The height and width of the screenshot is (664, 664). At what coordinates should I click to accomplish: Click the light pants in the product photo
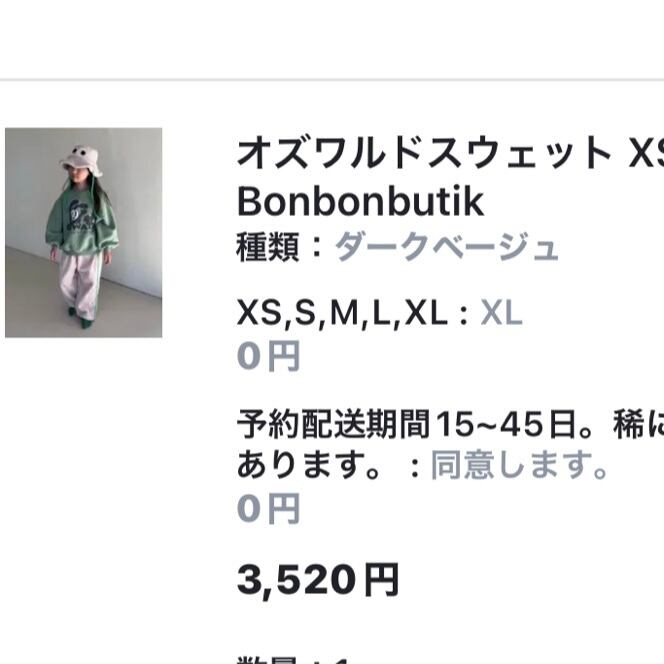81,286
